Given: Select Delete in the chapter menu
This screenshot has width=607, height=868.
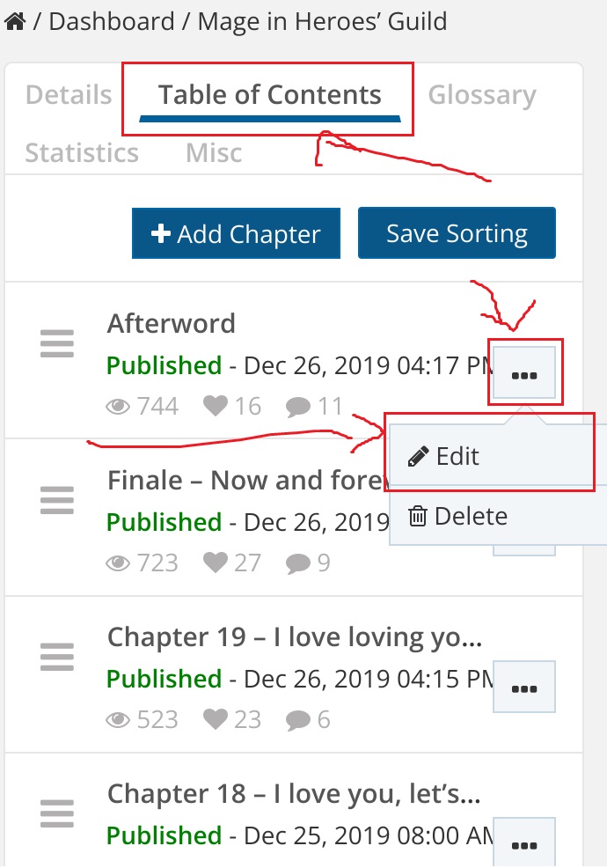Looking at the screenshot, I should [x=458, y=516].
